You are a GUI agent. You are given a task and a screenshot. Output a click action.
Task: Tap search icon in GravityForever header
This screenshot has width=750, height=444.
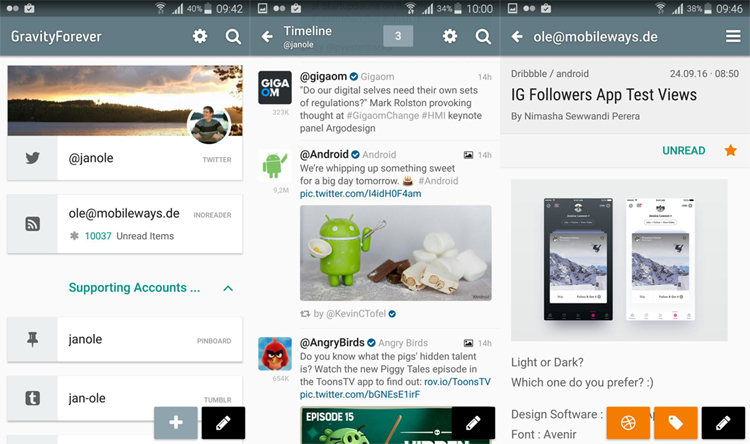[233, 37]
